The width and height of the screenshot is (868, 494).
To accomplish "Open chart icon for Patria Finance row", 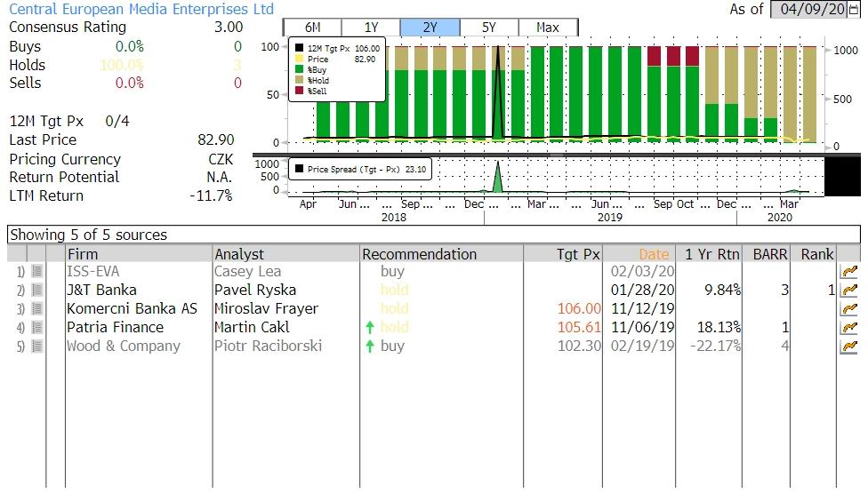I will coord(848,328).
